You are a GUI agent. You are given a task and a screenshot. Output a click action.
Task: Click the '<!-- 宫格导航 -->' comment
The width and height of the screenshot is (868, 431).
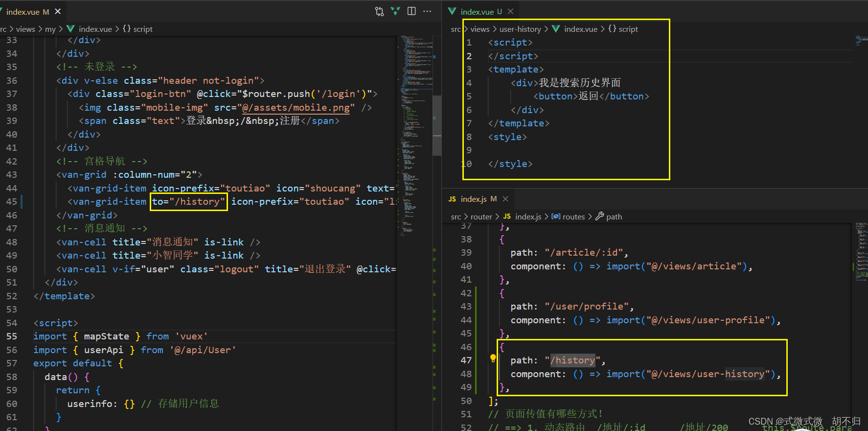[x=102, y=161]
